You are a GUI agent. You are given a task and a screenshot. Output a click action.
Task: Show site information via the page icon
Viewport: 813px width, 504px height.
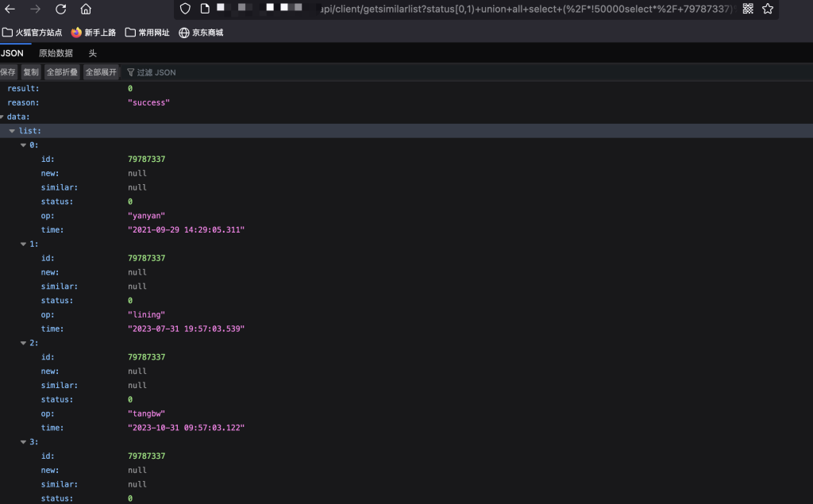(205, 8)
